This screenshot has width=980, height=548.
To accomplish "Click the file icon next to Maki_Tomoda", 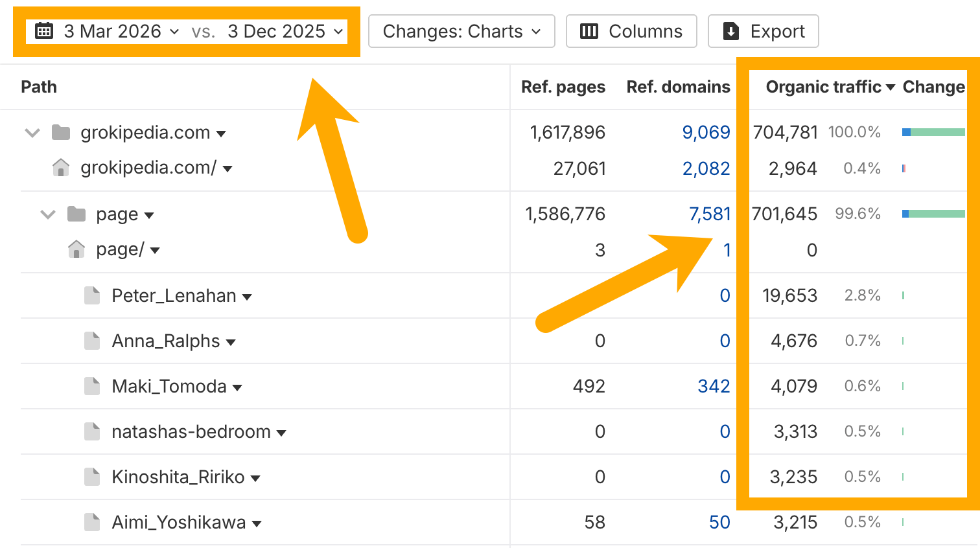I will 92,387.
